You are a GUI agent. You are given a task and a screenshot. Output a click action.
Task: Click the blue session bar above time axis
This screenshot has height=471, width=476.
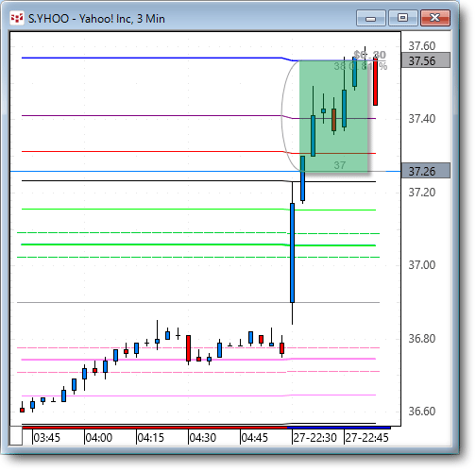tap(339, 428)
